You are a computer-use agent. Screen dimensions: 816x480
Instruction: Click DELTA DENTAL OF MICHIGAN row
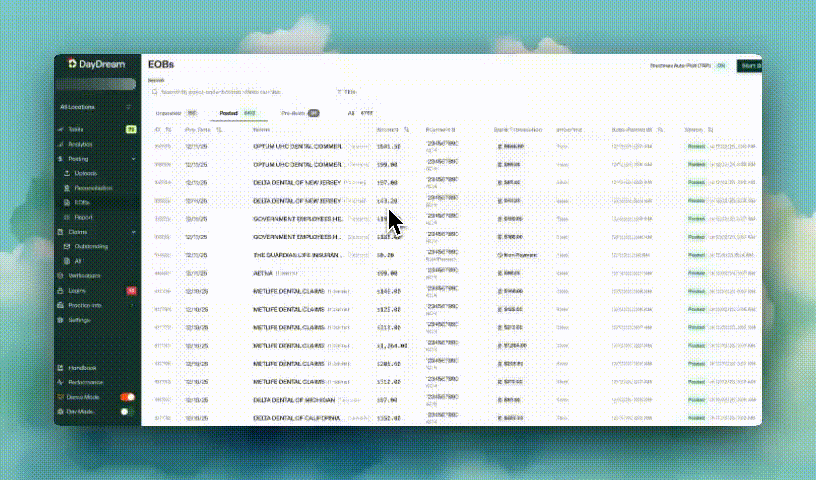coord(452,400)
